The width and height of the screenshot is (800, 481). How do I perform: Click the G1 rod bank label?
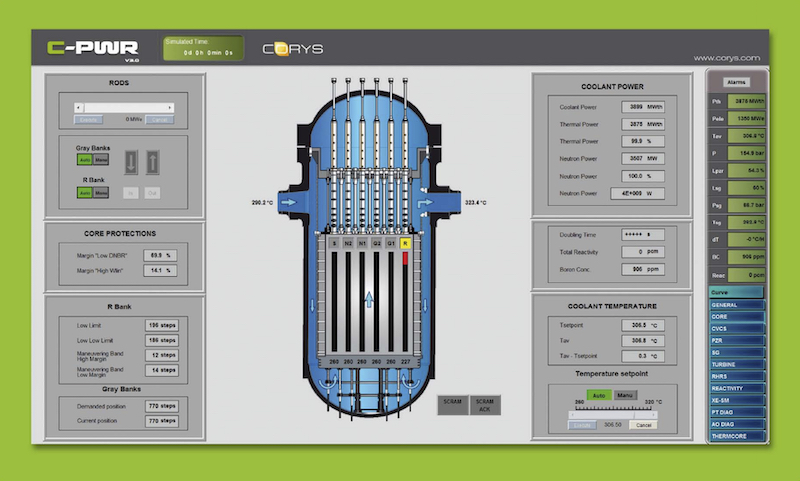click(x=391, y=242)
